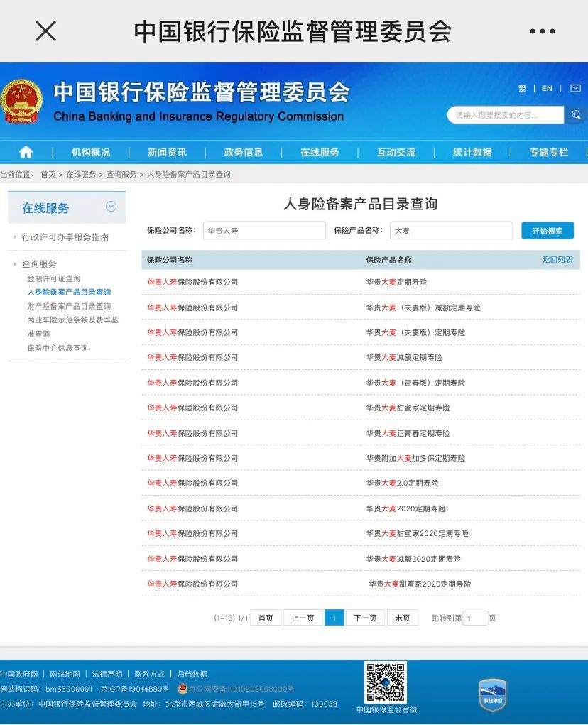The image size is (588, 725).
Task: Click the 保险公司名称 input field
Action: (264, 230)
